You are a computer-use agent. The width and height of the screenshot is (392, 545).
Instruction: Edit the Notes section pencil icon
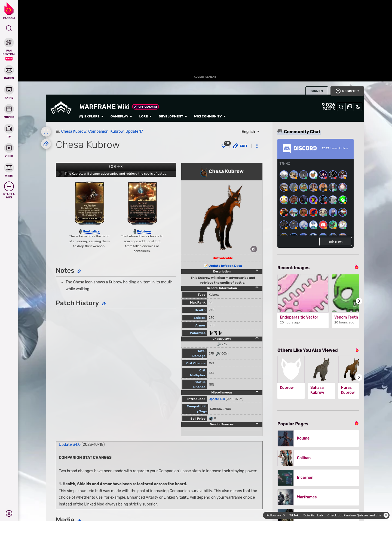[x=79, y=271]
